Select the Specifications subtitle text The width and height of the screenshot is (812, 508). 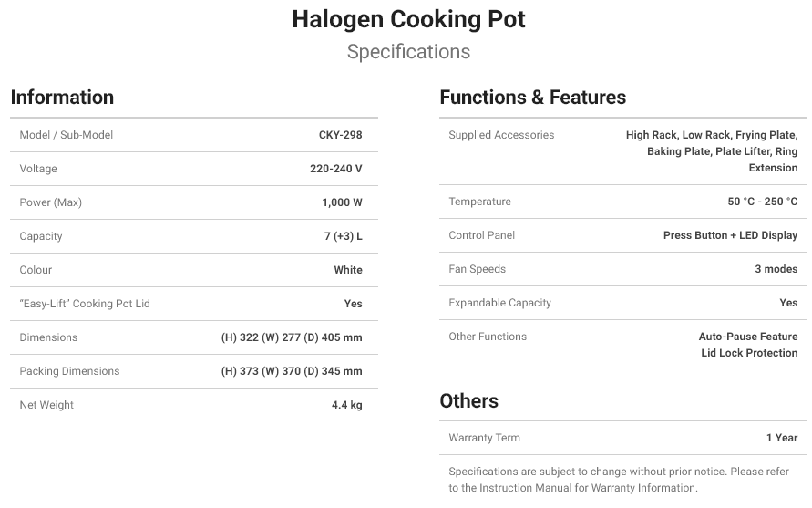click(408, 52)
